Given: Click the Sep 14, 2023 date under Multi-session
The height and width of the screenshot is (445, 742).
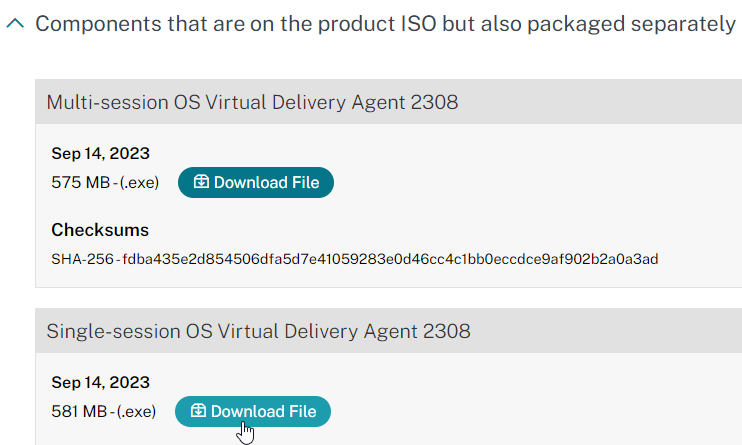Looking at the screenshot, I should click(x=100, y=153).
